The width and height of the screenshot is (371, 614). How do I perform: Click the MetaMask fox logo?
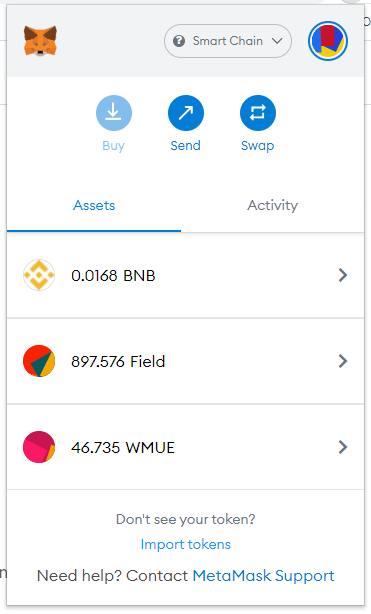[40, 41]
